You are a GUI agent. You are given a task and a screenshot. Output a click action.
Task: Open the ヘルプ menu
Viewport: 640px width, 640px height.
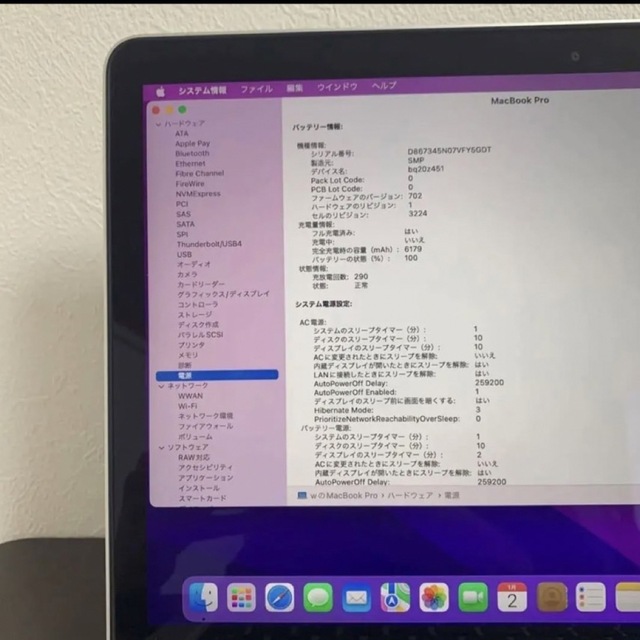click(x=384, y=86)
